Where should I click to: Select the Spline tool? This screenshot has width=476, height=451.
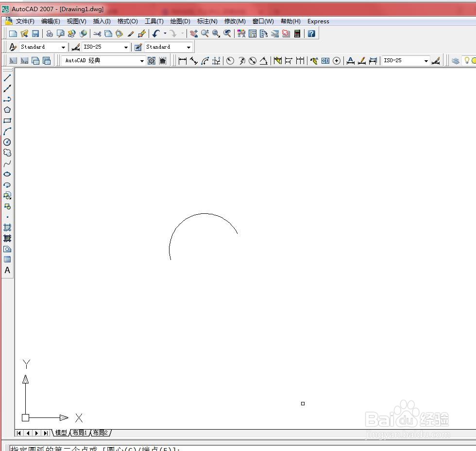[x=7, y=164]
